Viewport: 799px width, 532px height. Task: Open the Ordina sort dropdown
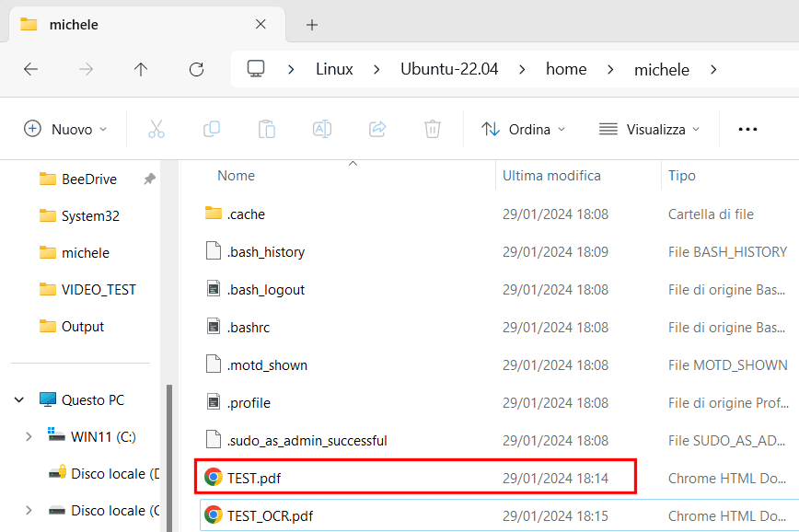[523, 129]
